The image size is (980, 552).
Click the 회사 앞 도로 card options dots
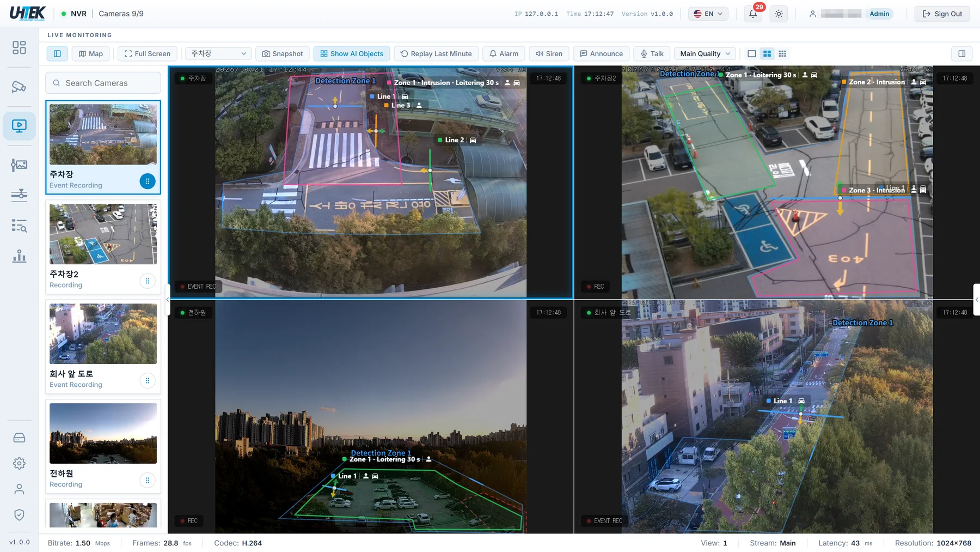[148, 380]
